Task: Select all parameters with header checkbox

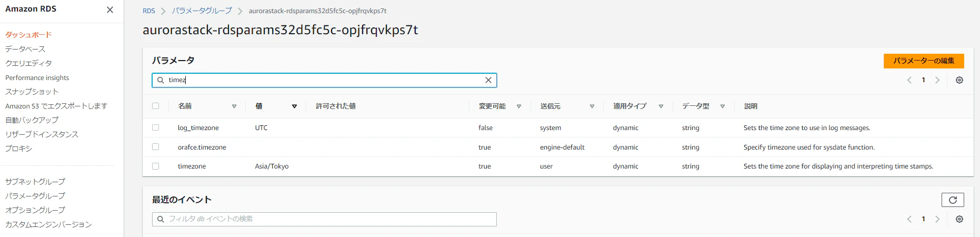Action: click(x=155, y=106)
